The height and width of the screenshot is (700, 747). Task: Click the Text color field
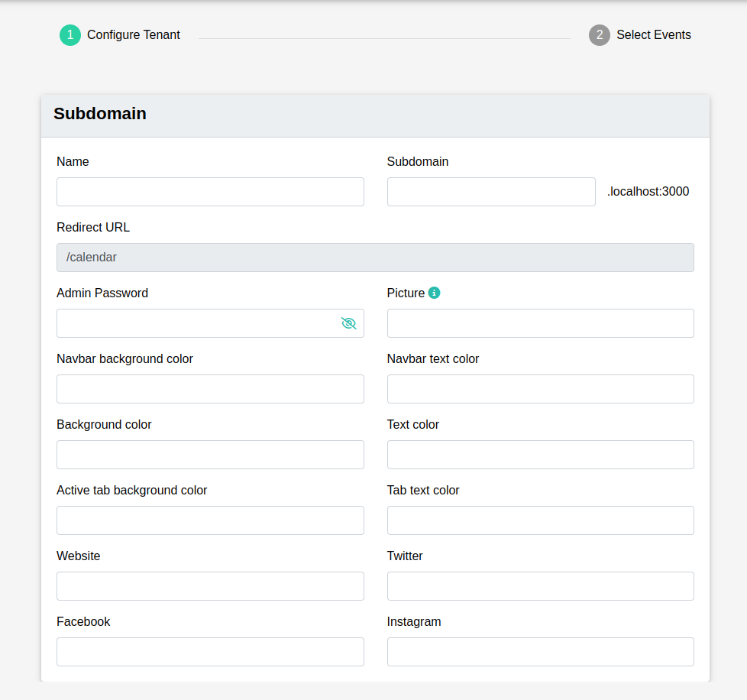click(540, 455)
